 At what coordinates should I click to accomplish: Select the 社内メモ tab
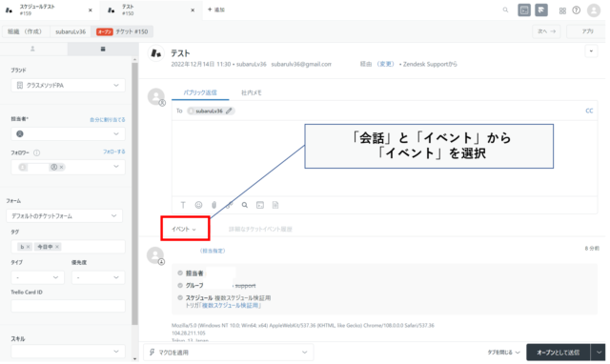point(252,92)
